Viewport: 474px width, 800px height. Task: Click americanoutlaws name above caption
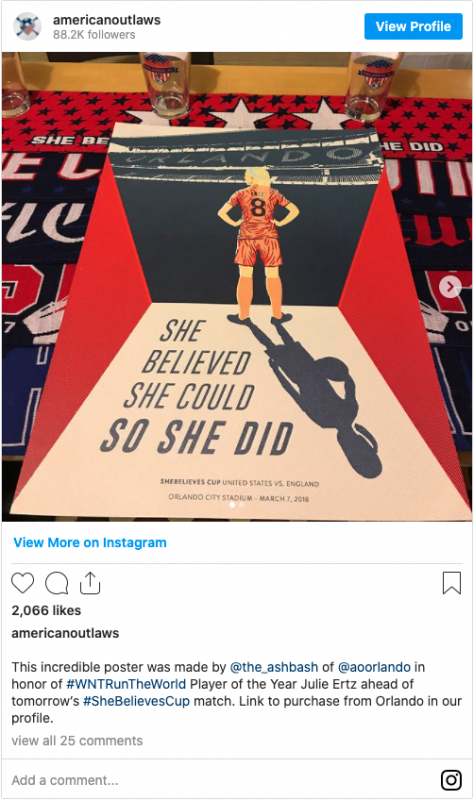point(65,633)
